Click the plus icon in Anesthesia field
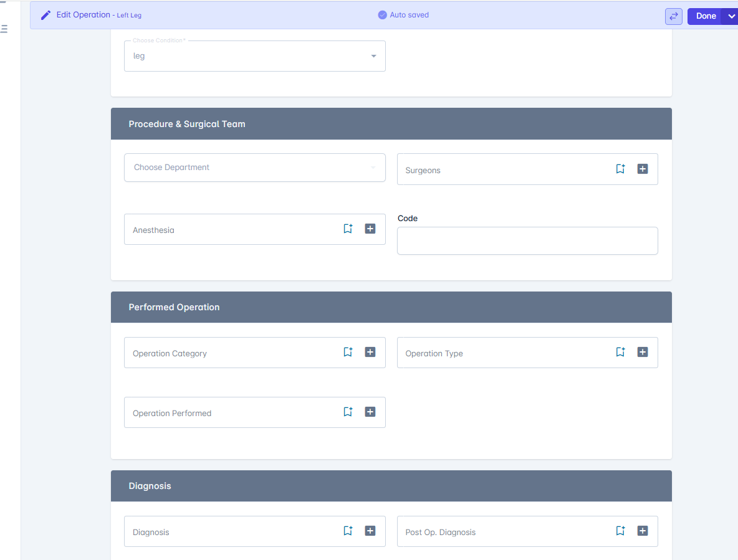 click(370, 229)
